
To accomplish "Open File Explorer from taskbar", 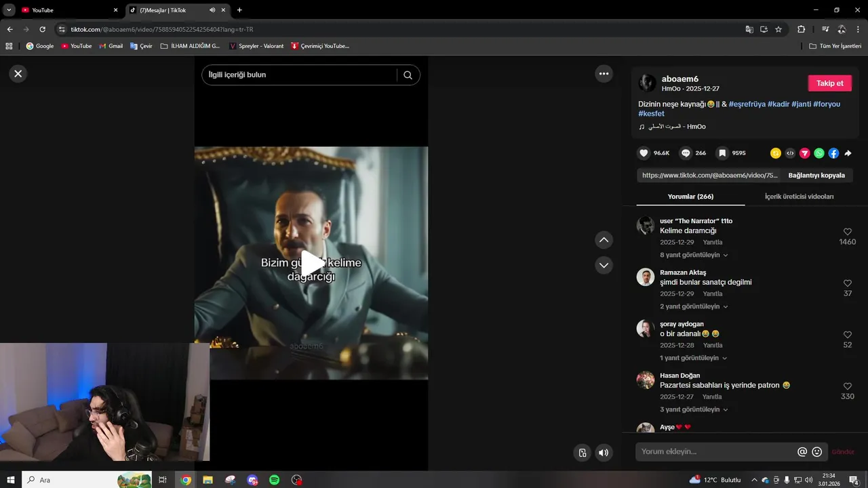I will coord(208,480).
